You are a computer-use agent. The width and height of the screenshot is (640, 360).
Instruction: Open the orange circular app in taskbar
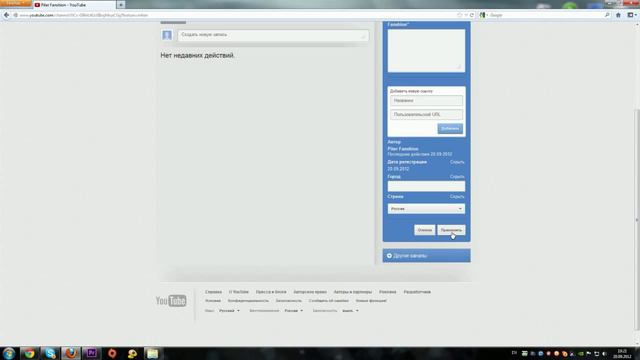point(112,353)
